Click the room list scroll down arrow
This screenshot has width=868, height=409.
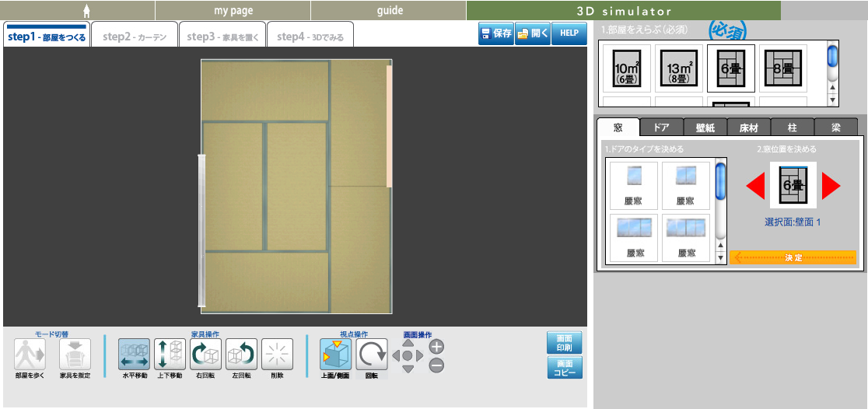click(832, 100)
